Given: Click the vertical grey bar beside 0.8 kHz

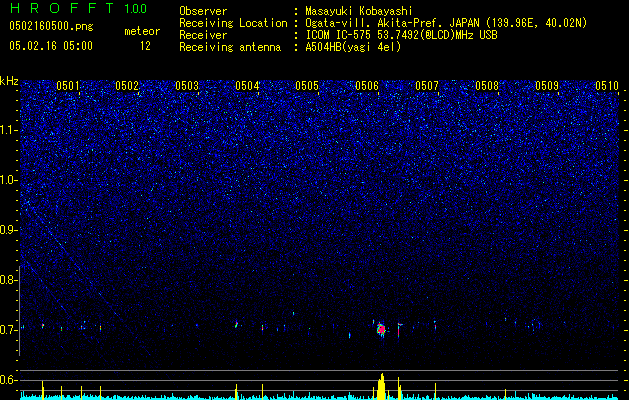Looking at the screenshot, I should coord(19,311).
